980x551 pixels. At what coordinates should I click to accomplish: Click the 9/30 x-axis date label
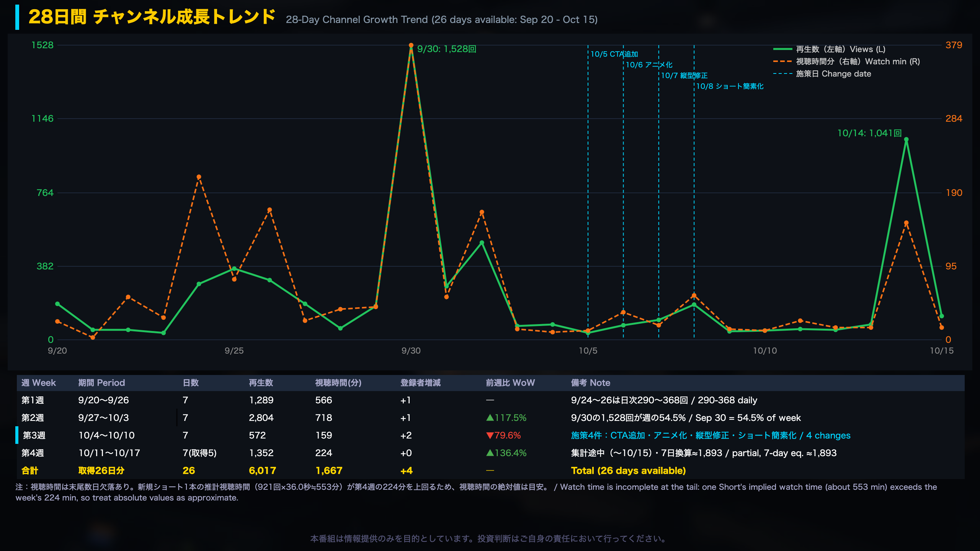coord(411,351)
